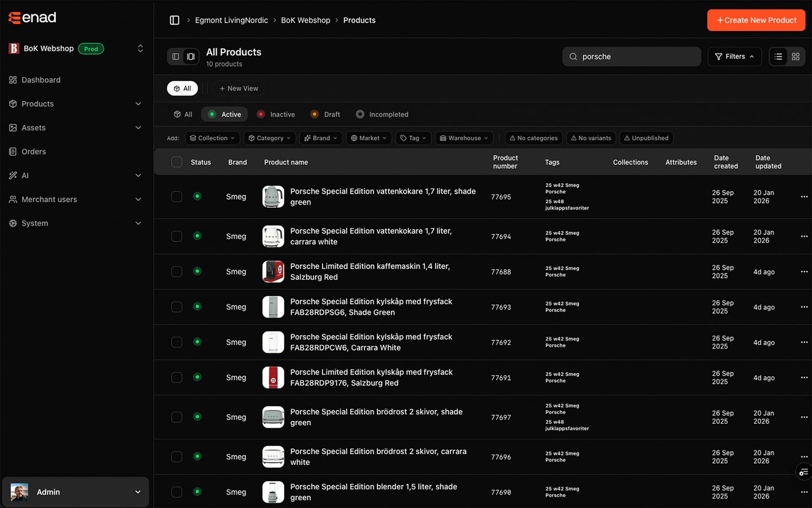Viewport: 812px width, 508px height.
Task: Open the Warehouse filter dropdown
Action: tap(464, 138)
